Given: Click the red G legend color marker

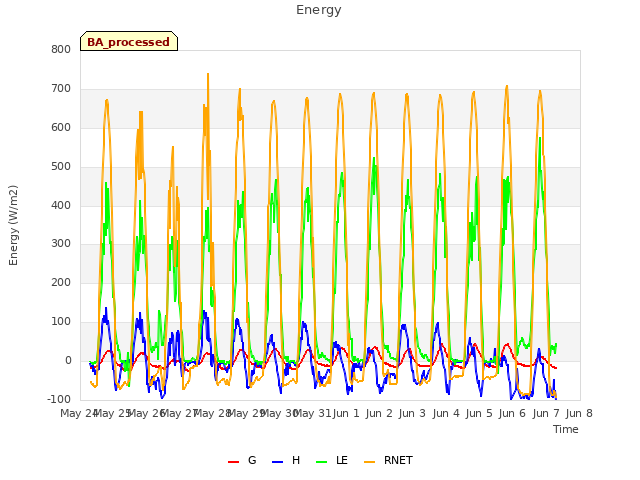Looking at the screenshot, I should pyautogui.click(x=233, y=462).
